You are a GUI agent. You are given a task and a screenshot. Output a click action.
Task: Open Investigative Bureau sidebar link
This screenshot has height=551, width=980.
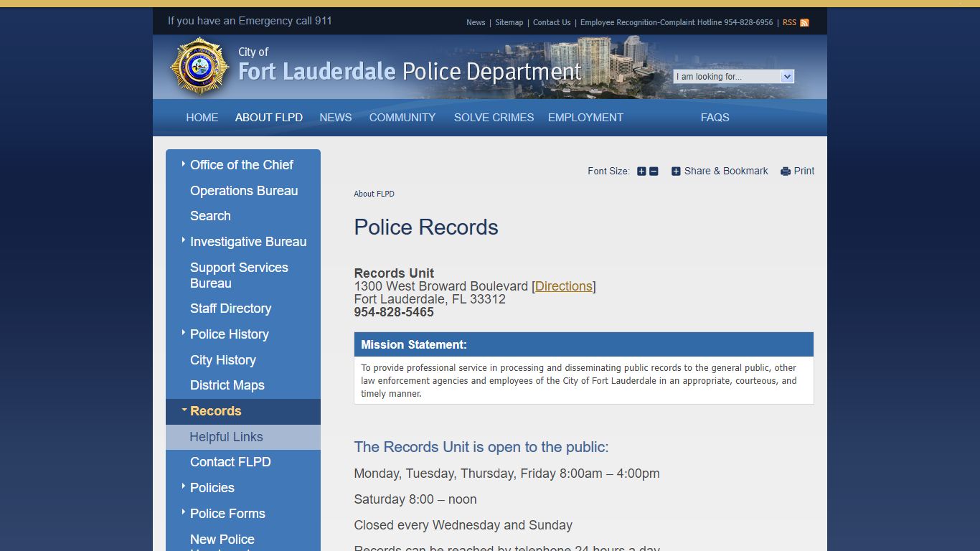coord(248,242)
